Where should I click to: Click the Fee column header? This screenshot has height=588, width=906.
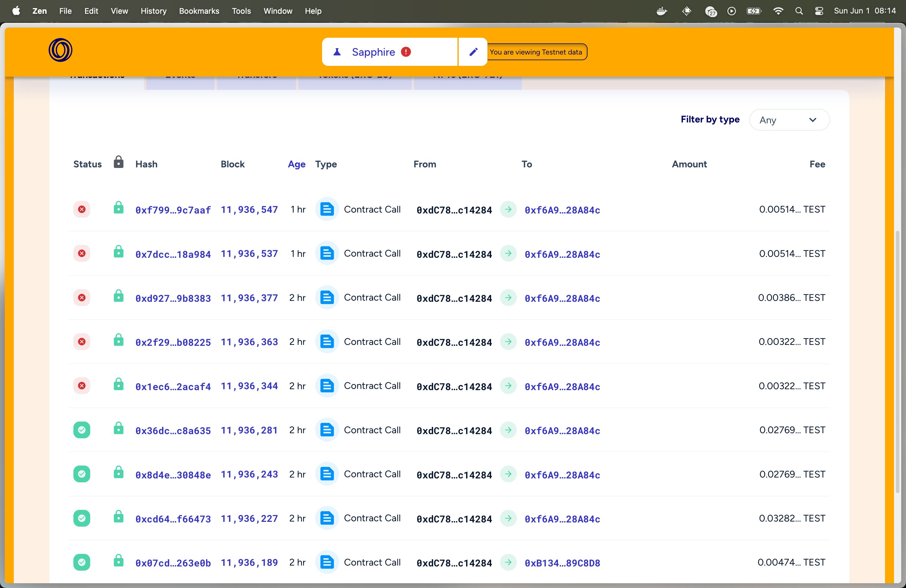[817, 164]
